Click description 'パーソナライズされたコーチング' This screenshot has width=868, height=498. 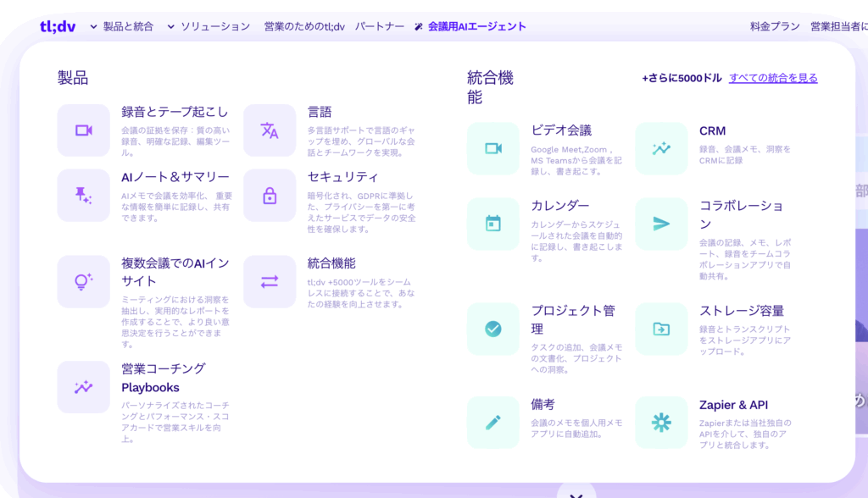(x=175, y=422)
